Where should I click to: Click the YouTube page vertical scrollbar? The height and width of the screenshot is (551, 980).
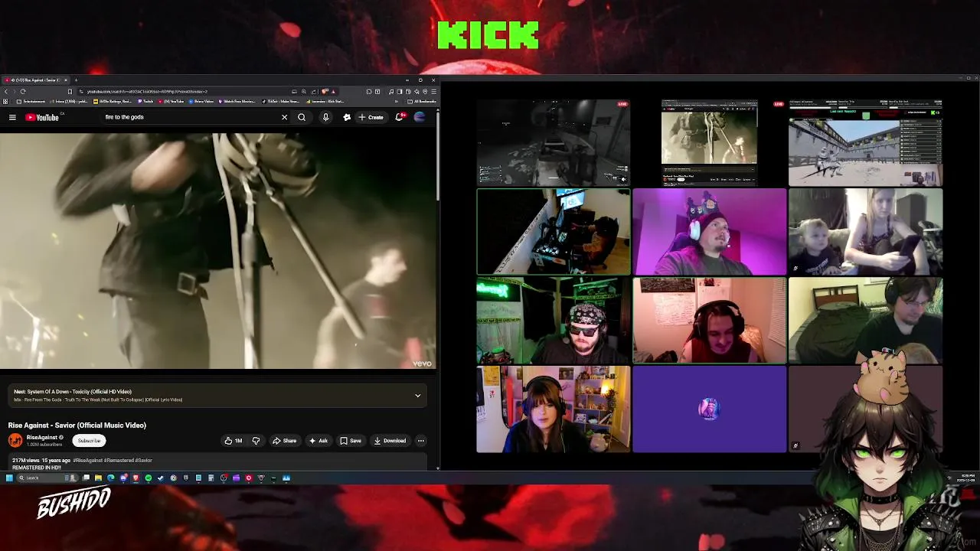(x=438, y=157)
